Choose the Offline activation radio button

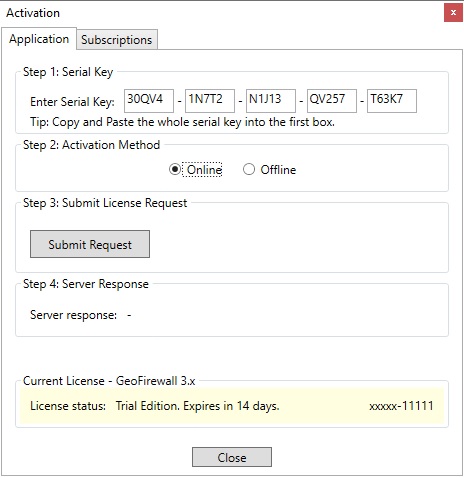click(249, 169)
